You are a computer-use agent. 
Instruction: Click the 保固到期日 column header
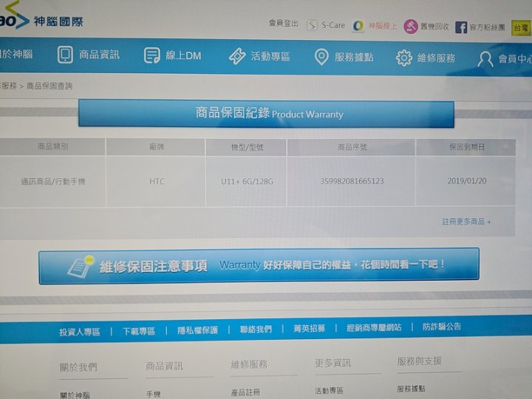[x=466, y=147]
